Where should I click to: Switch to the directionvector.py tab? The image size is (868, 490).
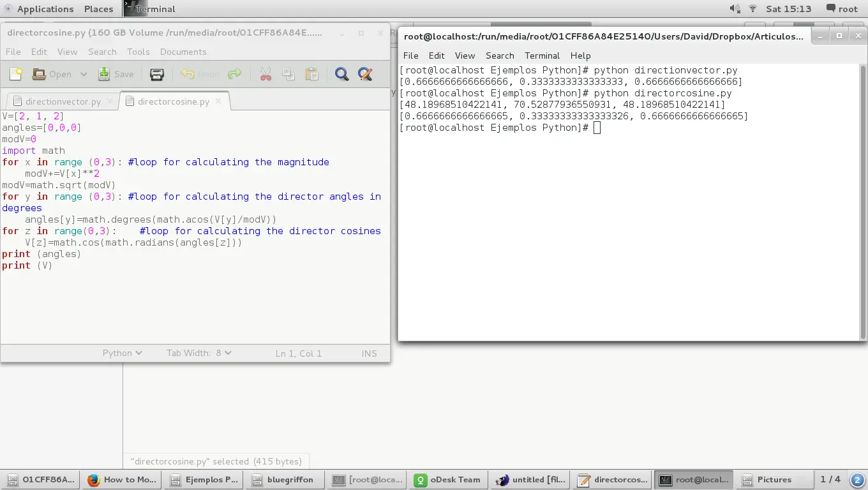coord(56,101)
